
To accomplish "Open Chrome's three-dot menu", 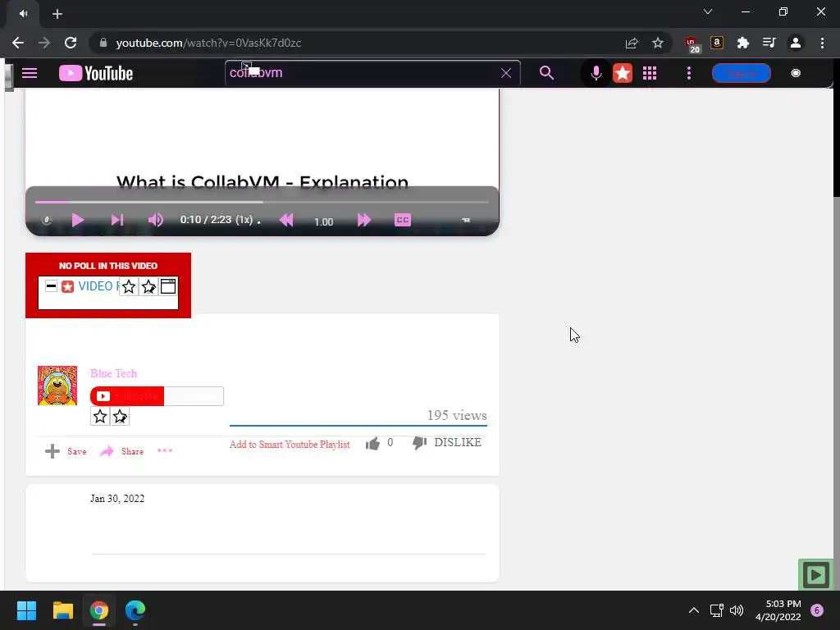I will point(822,43).
